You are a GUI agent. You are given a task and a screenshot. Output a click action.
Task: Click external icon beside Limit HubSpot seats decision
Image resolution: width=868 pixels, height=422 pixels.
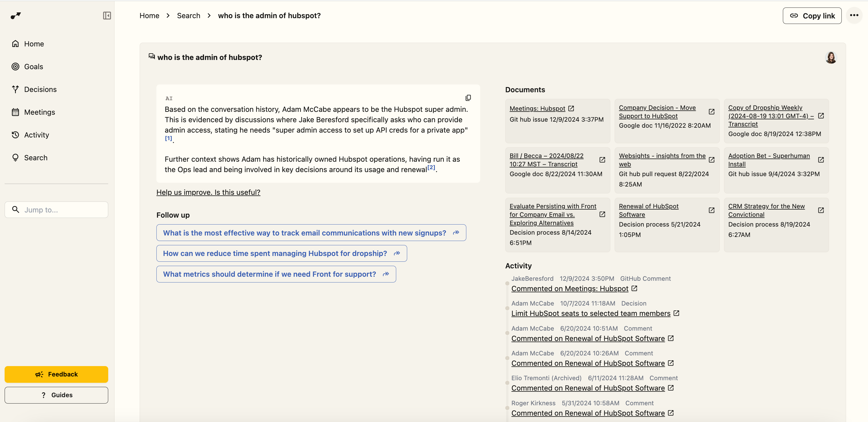[676, 313]
